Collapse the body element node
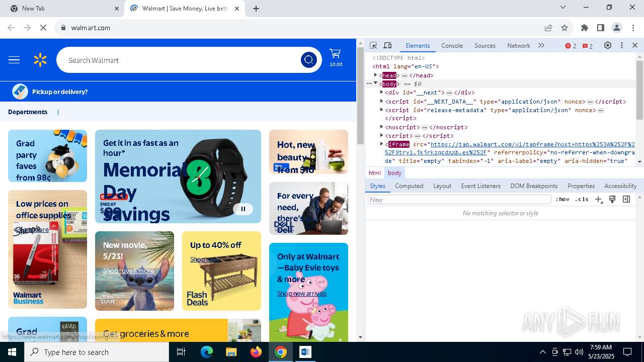 pyautogui.click(x=375, y=83)
